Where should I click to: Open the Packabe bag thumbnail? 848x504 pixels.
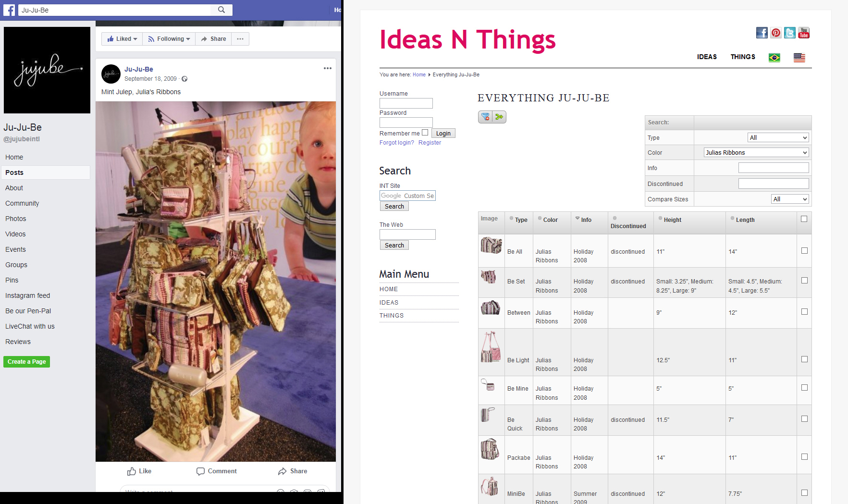[490, 449]
